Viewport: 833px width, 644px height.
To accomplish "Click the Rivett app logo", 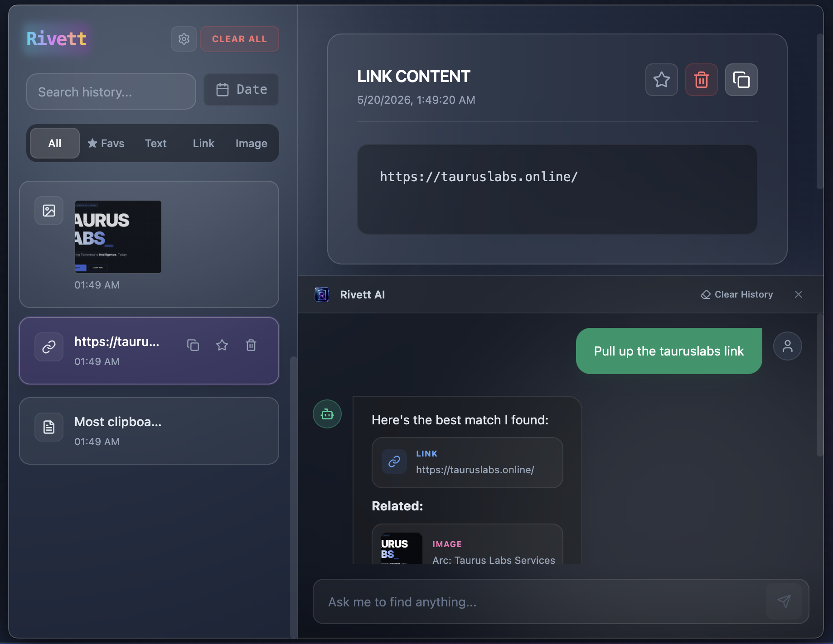I will pos(57,39).
